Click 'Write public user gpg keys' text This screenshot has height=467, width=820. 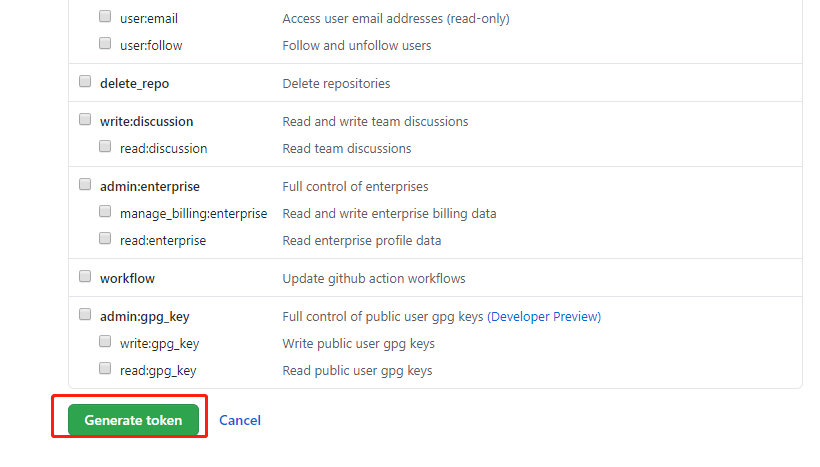click(358, 344)
